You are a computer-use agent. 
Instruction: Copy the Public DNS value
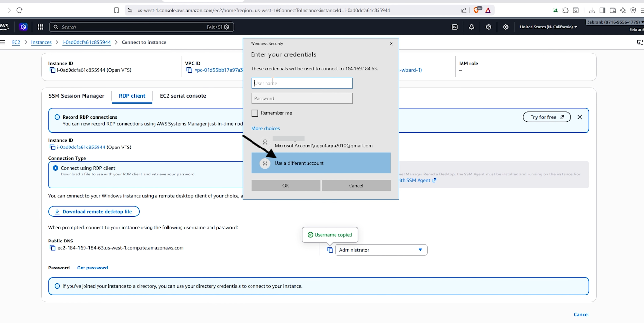pyautogui.click(x=52, y=248)
